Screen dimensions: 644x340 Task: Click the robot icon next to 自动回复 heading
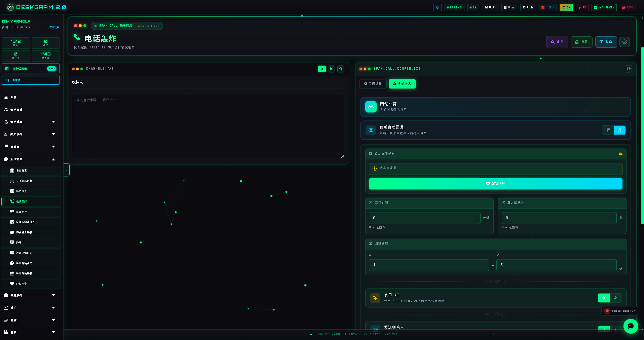(371, 107)
